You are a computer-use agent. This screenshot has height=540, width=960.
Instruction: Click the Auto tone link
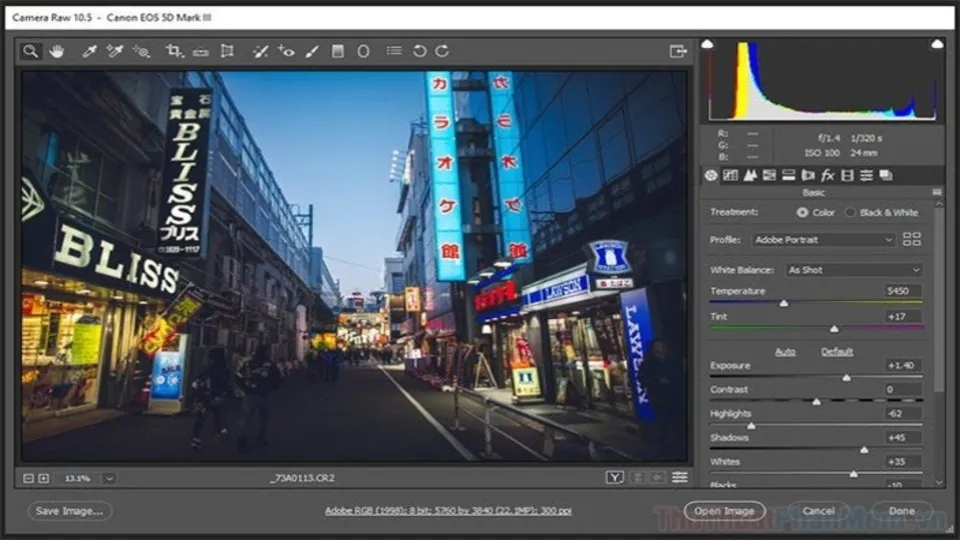click(785, 351)
